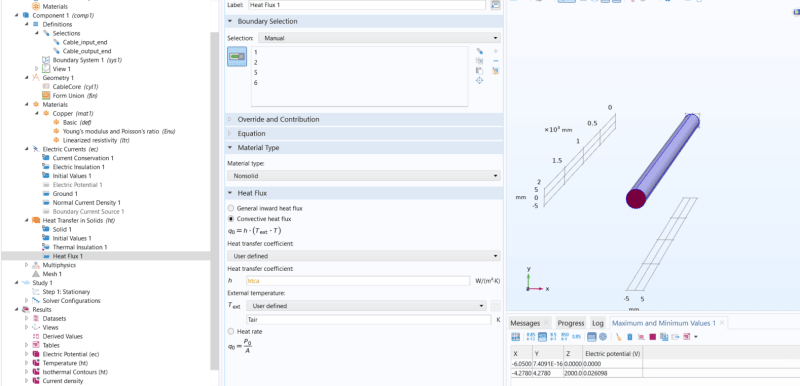Click the clear table broom icon
This screenshot has width=800, height=386.
pos(618,337)
